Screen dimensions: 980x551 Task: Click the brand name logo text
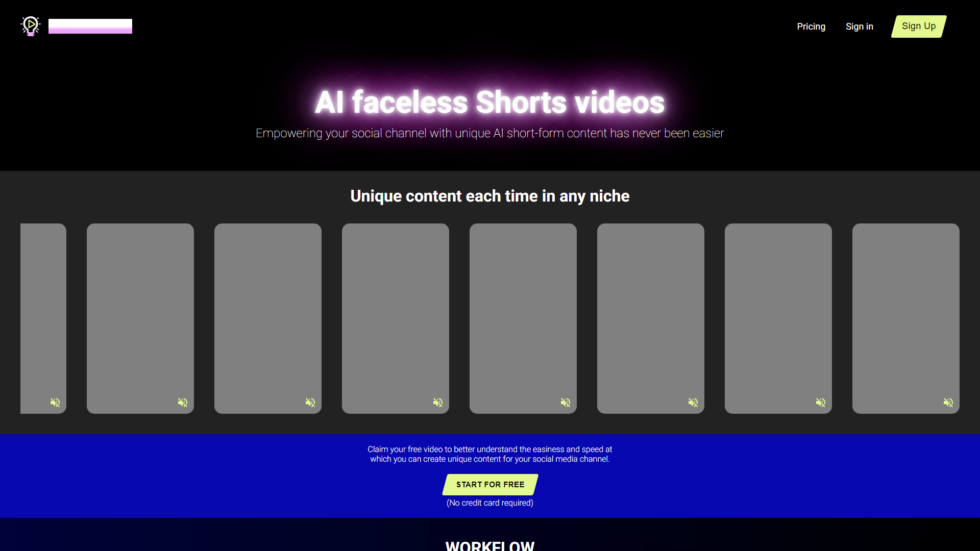pyautogui.click(x=90, y=25)
